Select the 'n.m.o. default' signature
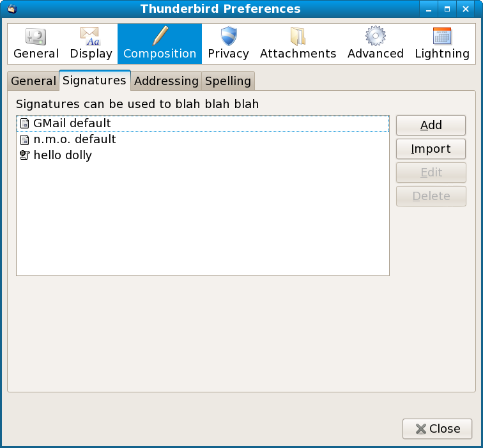This screenshot has height=448, width=483. pos(203,139)
